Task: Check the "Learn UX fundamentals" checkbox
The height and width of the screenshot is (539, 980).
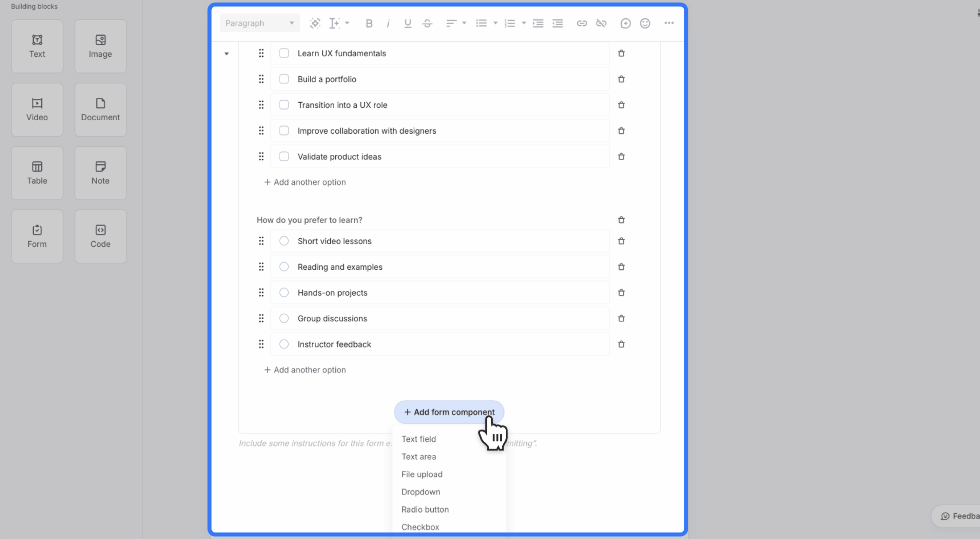Action: tap(284, 53)
